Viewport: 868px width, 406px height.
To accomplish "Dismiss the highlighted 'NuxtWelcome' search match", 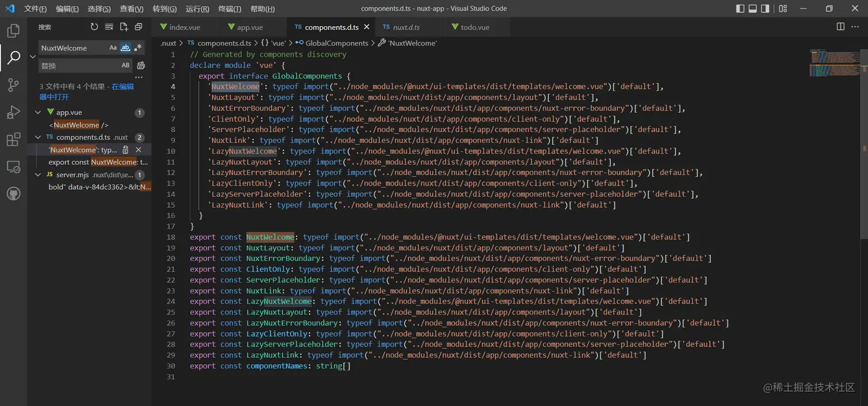I will pyautogui.click(x=138, y=150).
